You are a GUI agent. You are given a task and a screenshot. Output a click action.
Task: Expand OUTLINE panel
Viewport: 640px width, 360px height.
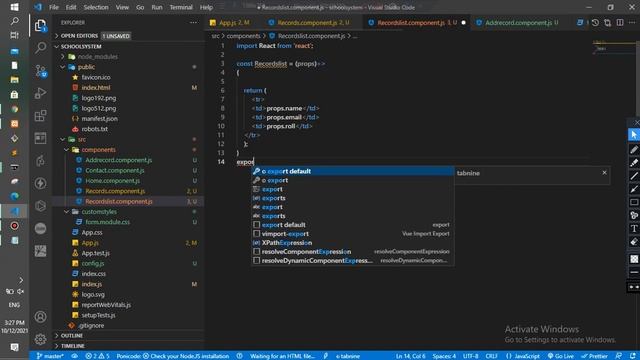pos(72,336)
